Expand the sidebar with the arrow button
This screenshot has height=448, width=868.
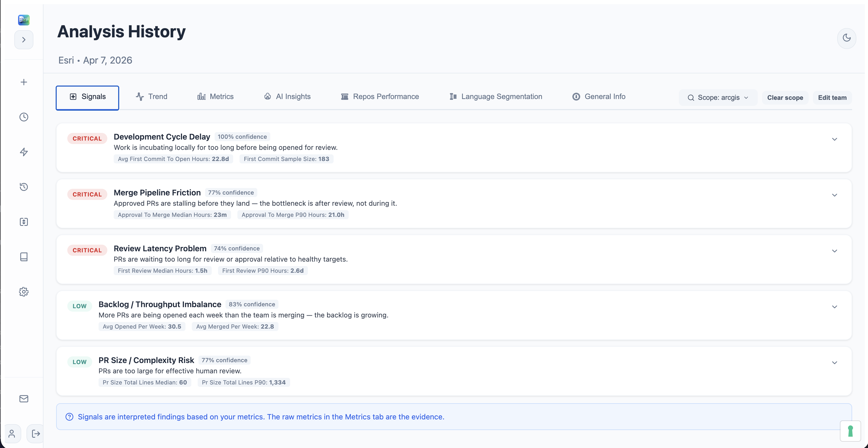(x=24, y=40)
